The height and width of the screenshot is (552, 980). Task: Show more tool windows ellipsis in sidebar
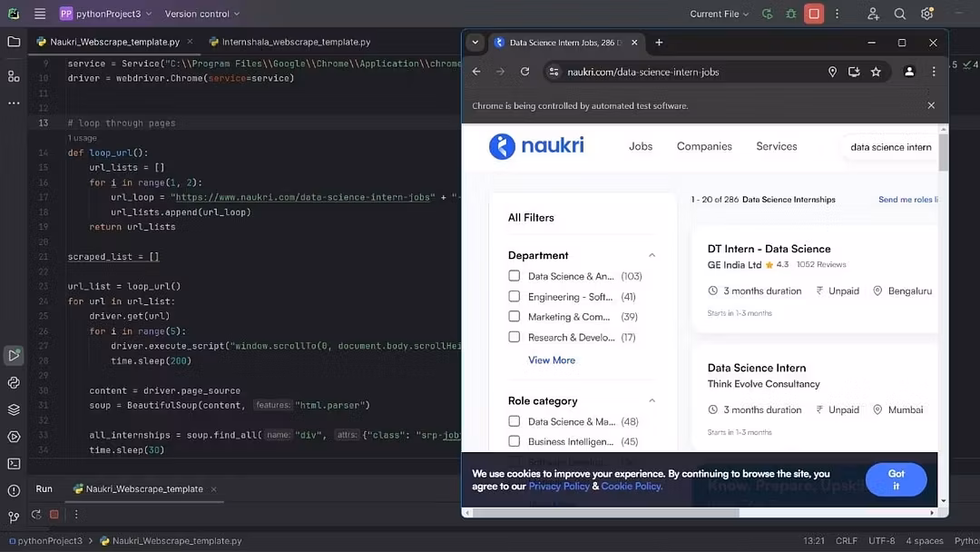click(x=14, y=103)
